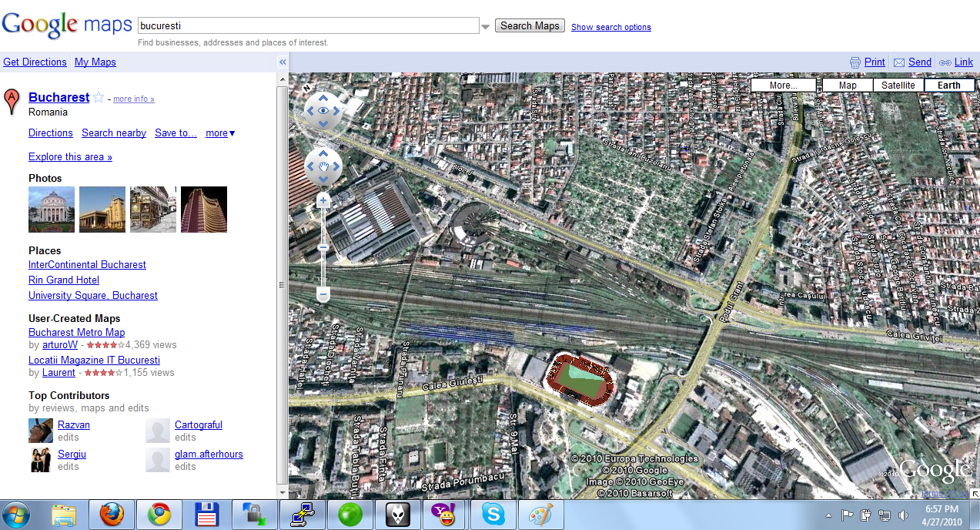Switch to Satellite view
Viewport: 980px width, 530px height.
[898, 85]
